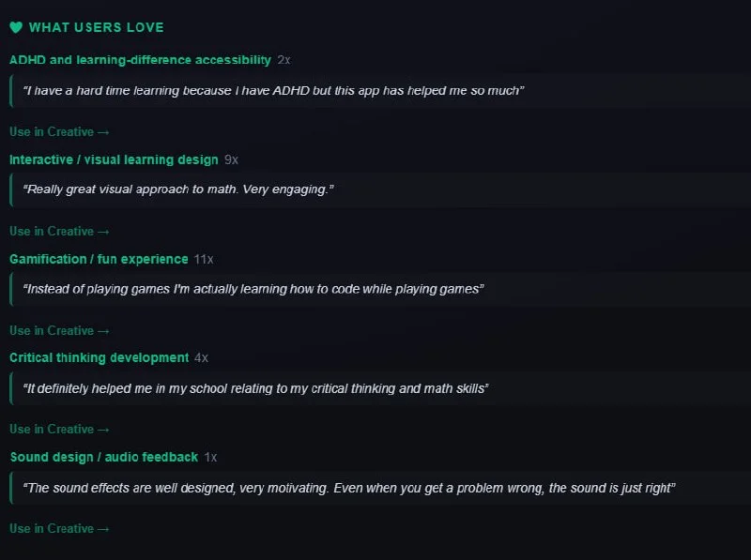The width and height of the screenshot is (751, 560).
Task: Click the quote about learning to code while gaming
Action: pyautogui.click(x=253, y=289)
